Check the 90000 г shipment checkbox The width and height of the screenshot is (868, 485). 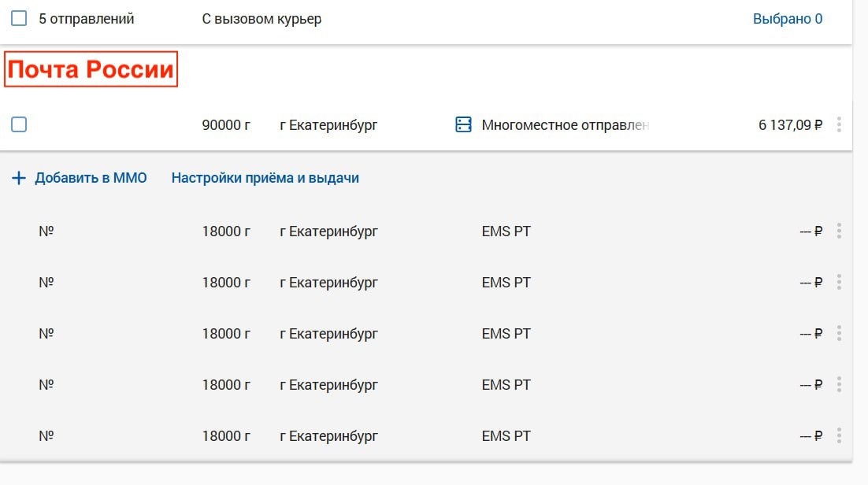click(x=19, y=124)
